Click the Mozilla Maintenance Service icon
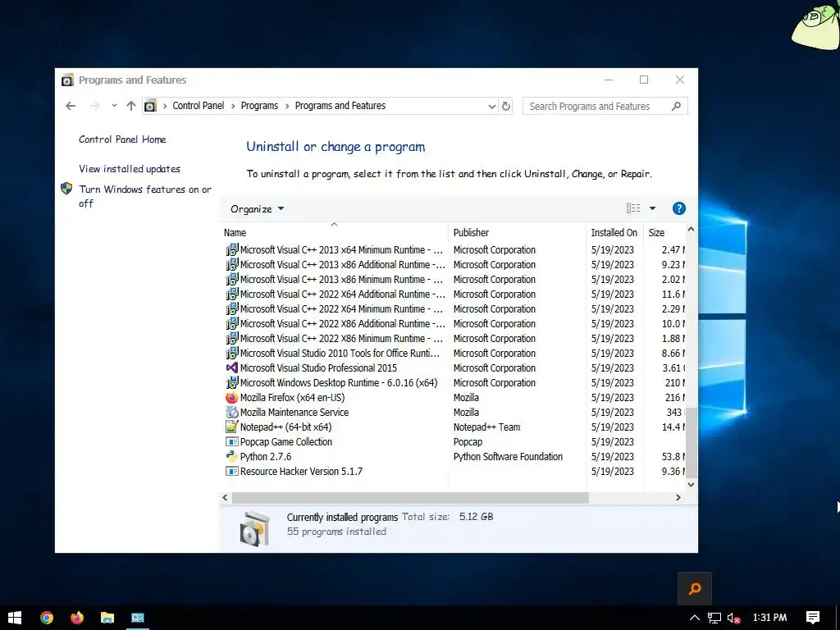The height and width of the screenshot is (630, 840). (x=231, y=413)
